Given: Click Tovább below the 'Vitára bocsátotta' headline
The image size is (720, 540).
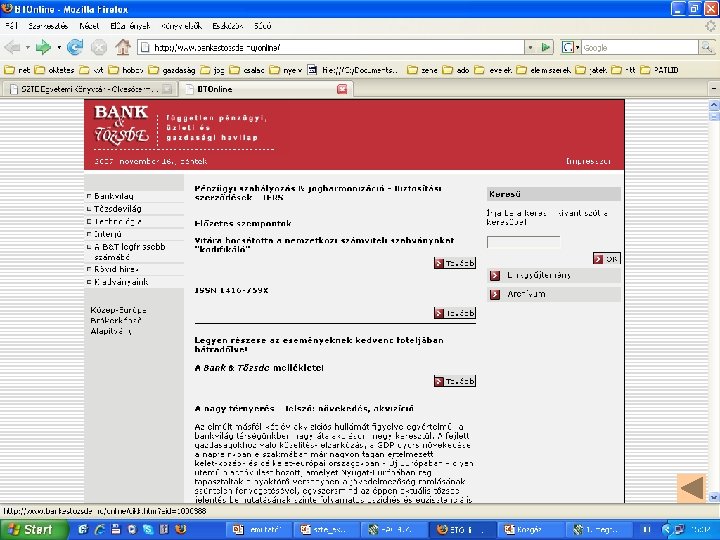Looking at the screenshot, I should pos(455,263).
